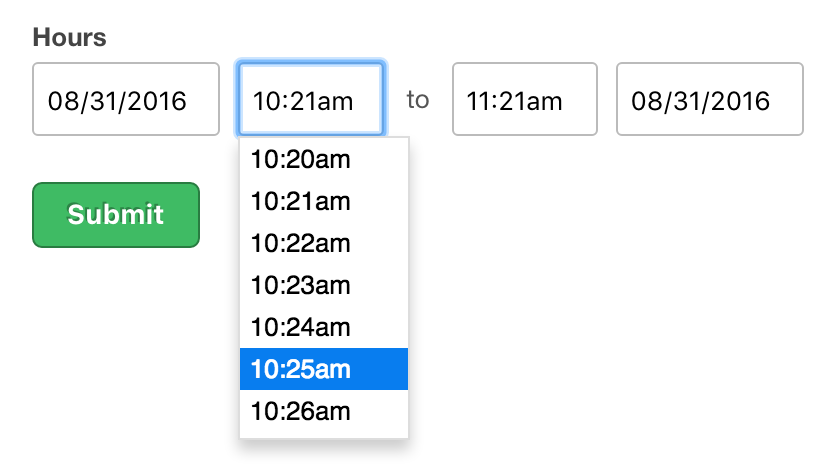Viewport: 832px width, 464px height.
Task: Select 10:20am from the time list
Action: 323,159
